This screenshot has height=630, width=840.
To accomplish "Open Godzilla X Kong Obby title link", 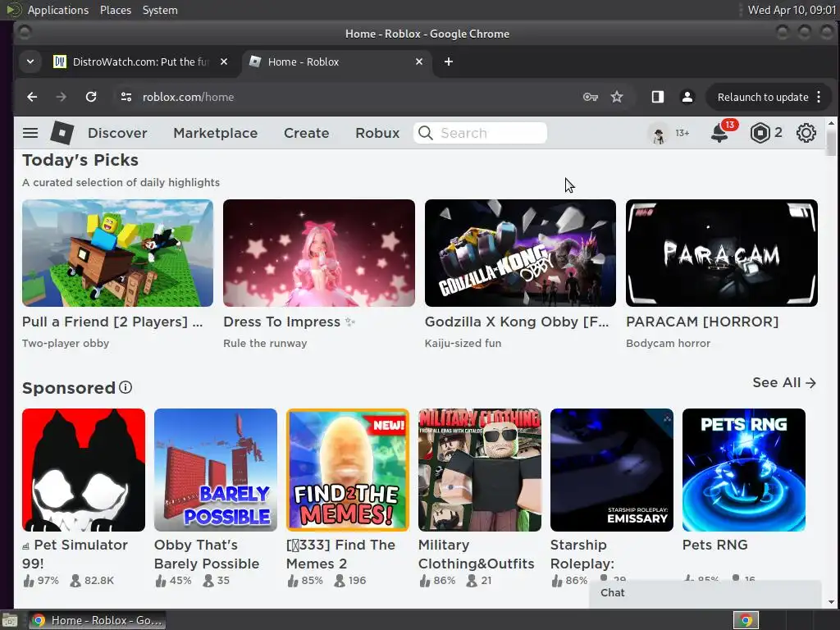I will point(517,322).
